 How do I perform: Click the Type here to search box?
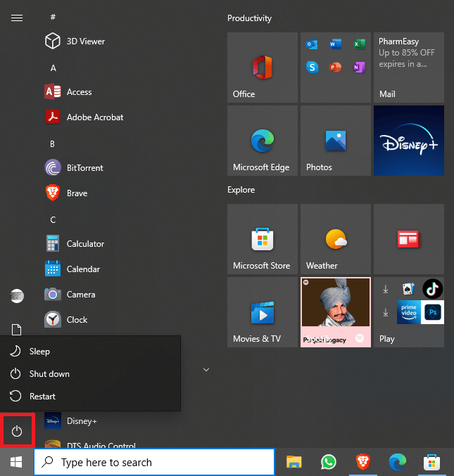154,462
